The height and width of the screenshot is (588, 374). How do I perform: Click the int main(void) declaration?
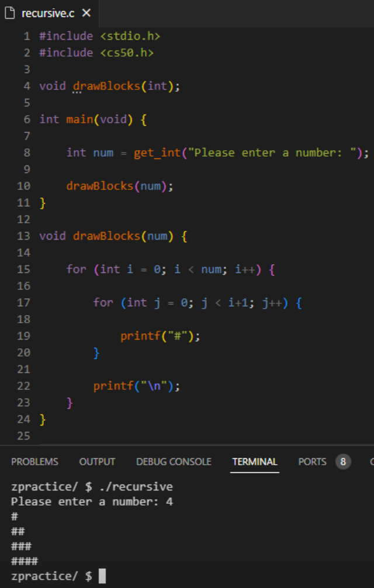(93, 120)
